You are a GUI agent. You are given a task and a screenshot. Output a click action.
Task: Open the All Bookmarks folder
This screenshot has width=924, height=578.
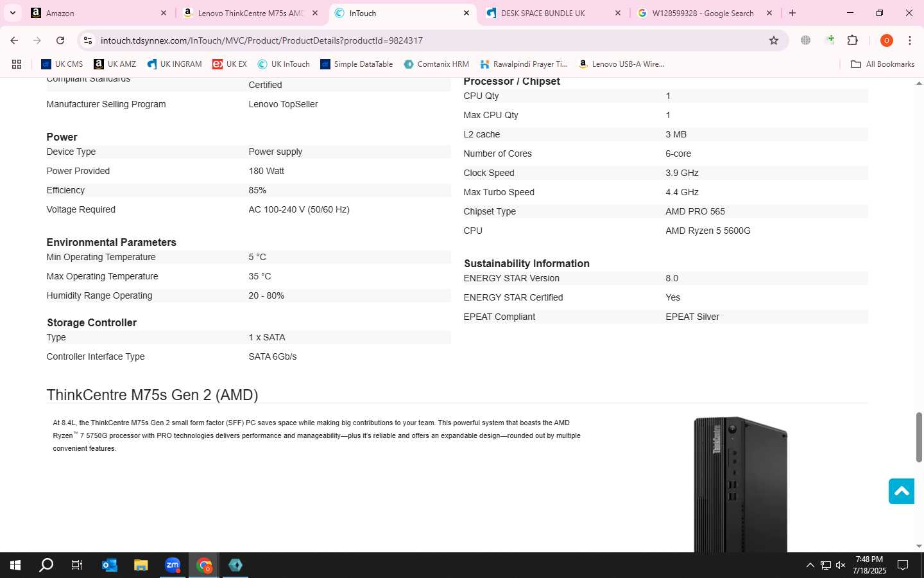tap(882, 64)
